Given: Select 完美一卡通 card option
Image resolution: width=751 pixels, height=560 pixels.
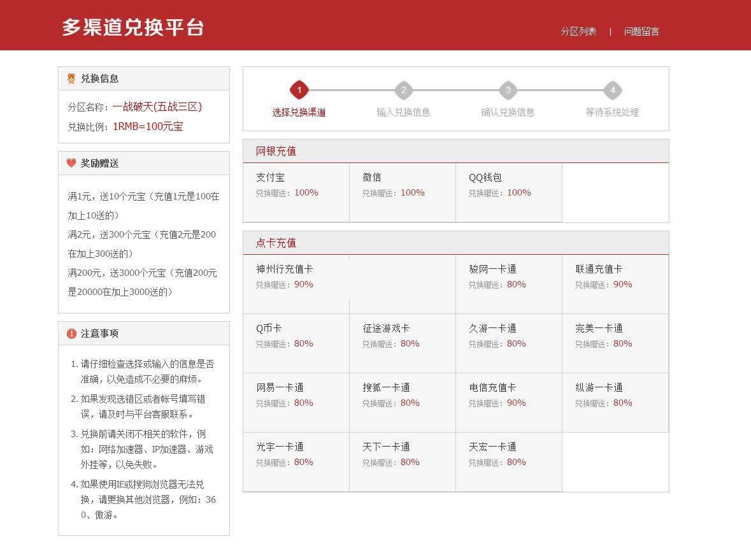Looking at the screenshot, I should click(x=615, y=344).
